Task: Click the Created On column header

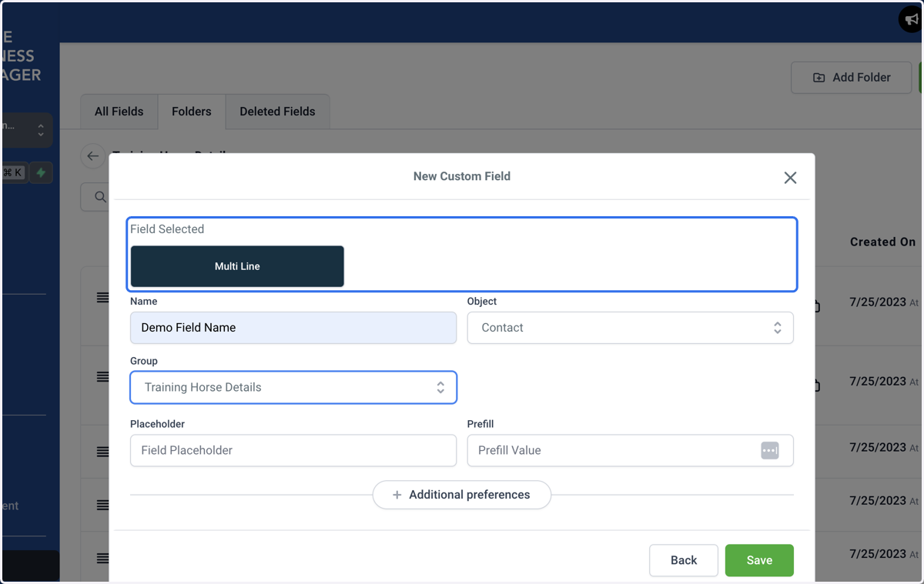Action: [883, 242]
